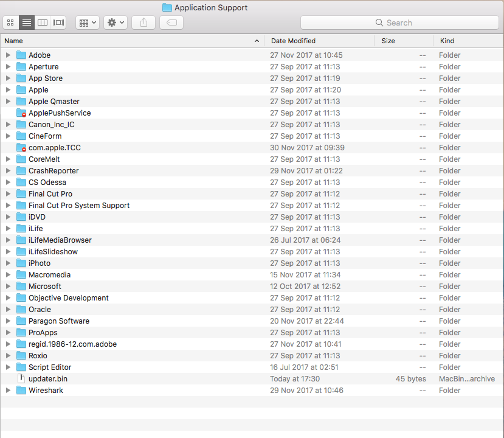Switch to icon view

[x=10, y=23]
